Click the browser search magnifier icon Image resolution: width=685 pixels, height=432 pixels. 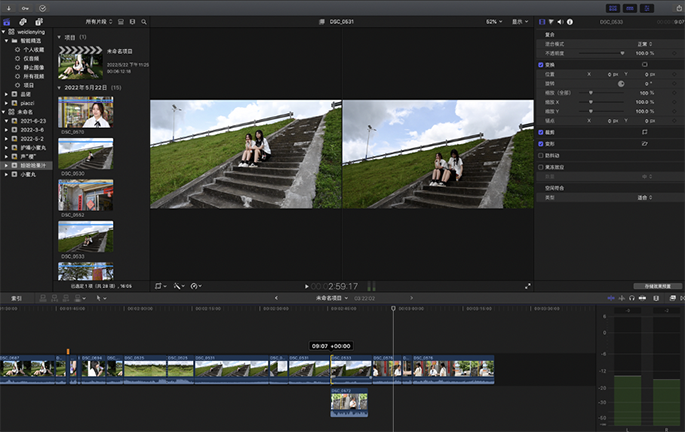click(x=144, y=21)
